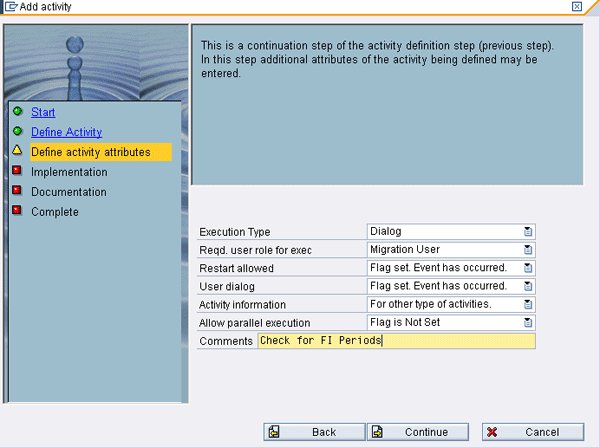Open User dialog dropdown icon
This screenshot has width=600, height=448.
coord(528,286)
